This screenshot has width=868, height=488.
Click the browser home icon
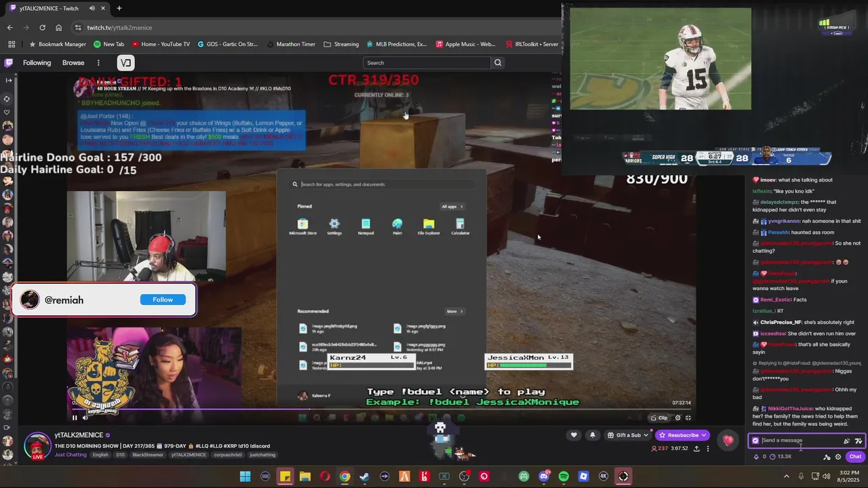click(58, 28)
